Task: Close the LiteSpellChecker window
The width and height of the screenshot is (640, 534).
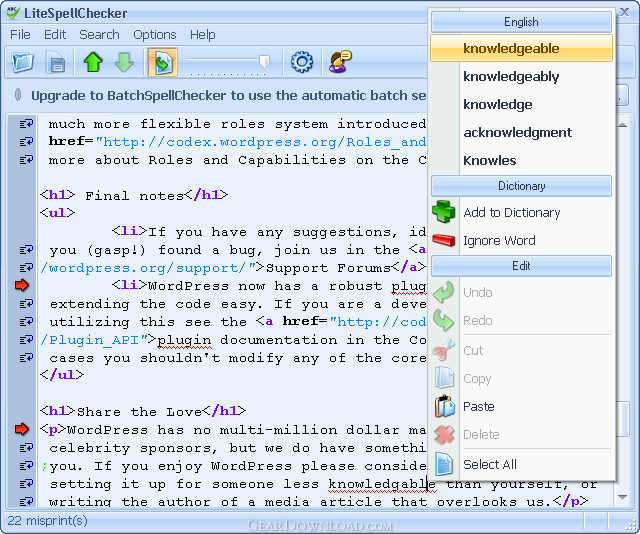Action: (624, 12)
